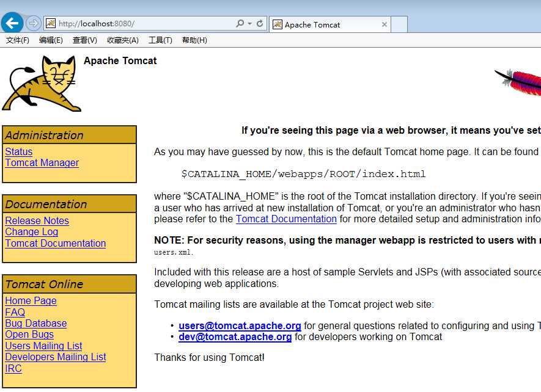Viewport: 541px width, 392px height.
Task: Click the Tomcat favicon on the tab
Action: point(278,24)
